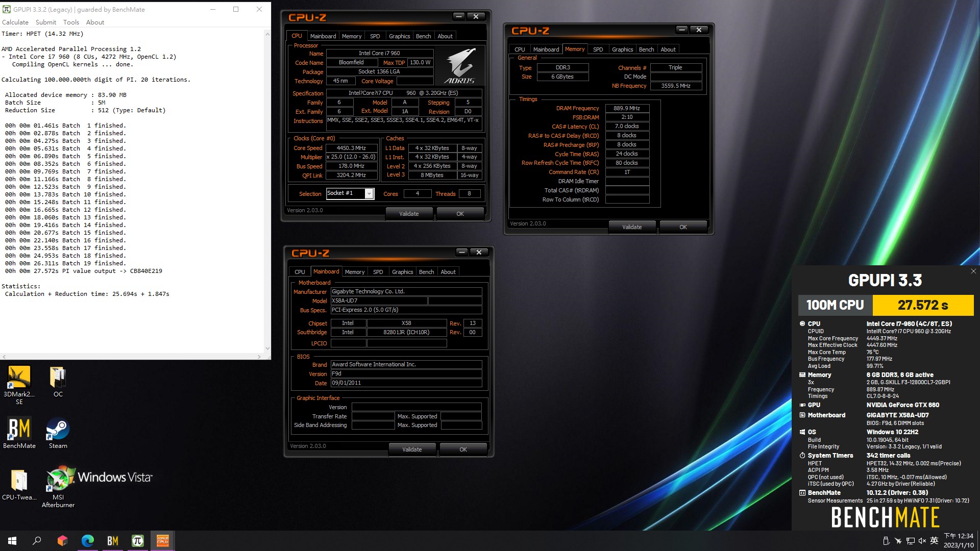Click the GPUPI vertical scrollbar down arrow
This screenshot has height=551, width=980.
click(267, 348)
